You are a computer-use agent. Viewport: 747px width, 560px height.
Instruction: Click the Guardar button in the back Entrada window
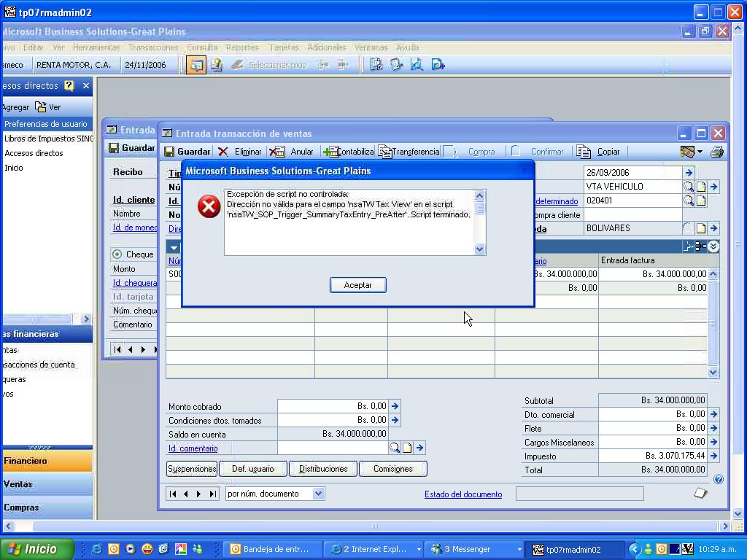[x=132, y=147]
